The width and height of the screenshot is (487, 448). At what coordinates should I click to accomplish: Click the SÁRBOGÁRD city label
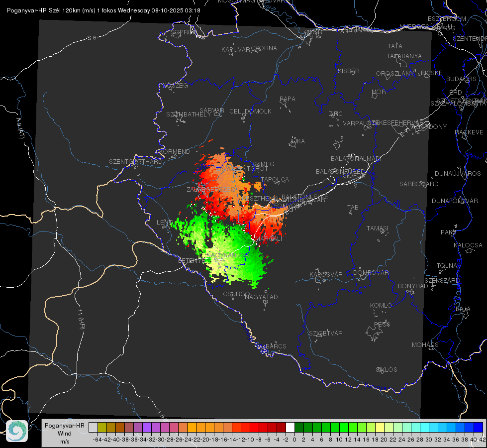[x=419, y=184]
